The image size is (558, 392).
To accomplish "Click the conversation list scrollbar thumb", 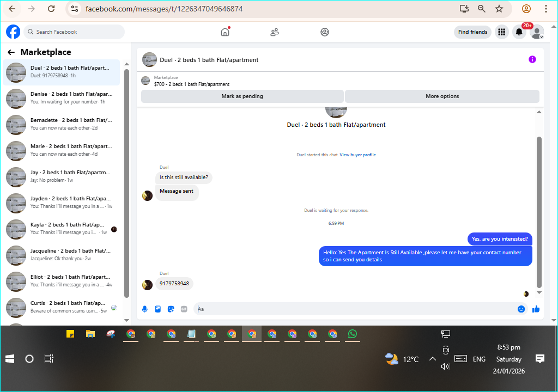I will point(126,183).
